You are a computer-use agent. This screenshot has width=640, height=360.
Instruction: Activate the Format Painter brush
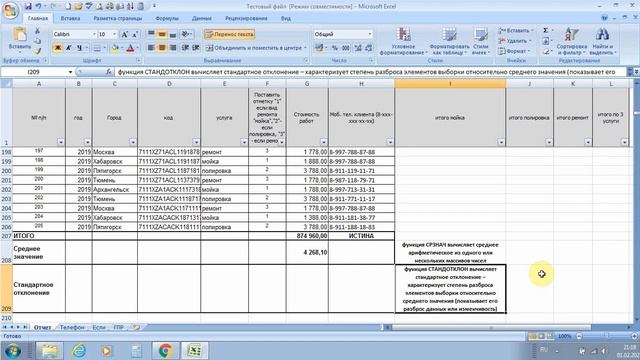[38, 51]
